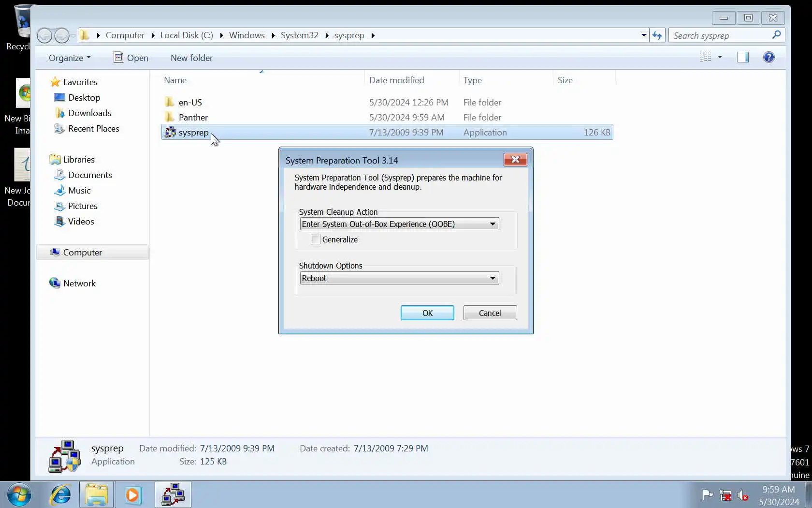This screenshot has height=508, width=812.
Task: Expand arrow after sysprep breadcrumb
Action: coord(373,35)
